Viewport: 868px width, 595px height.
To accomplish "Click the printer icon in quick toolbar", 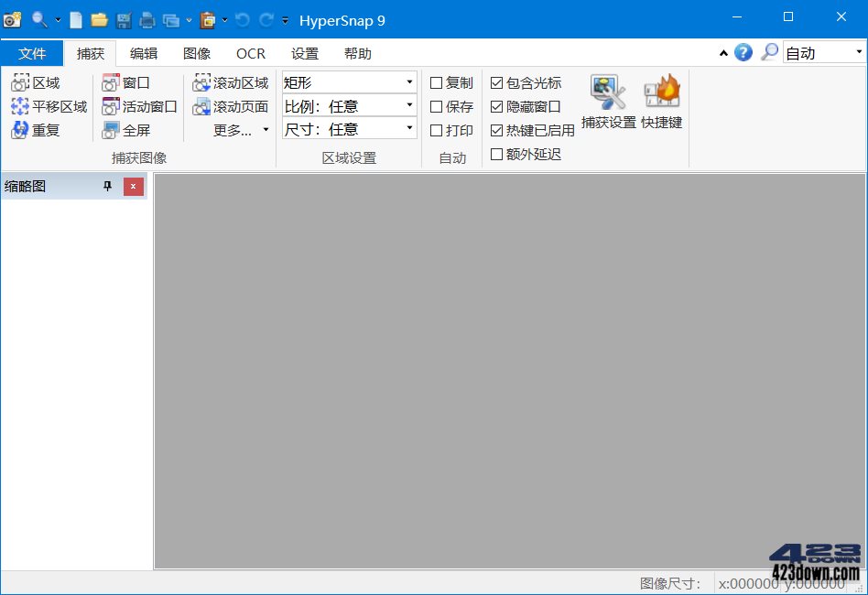I will [x=147, y=20].
